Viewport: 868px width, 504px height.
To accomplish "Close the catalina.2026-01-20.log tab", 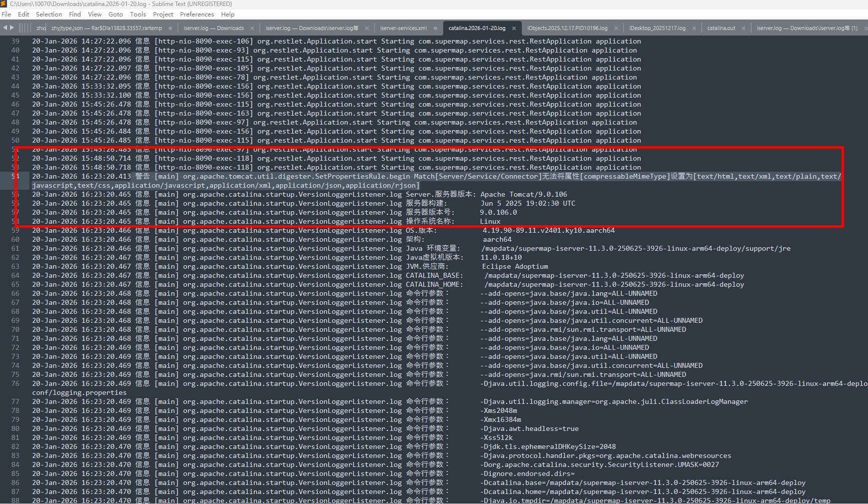I will [514, 29].
